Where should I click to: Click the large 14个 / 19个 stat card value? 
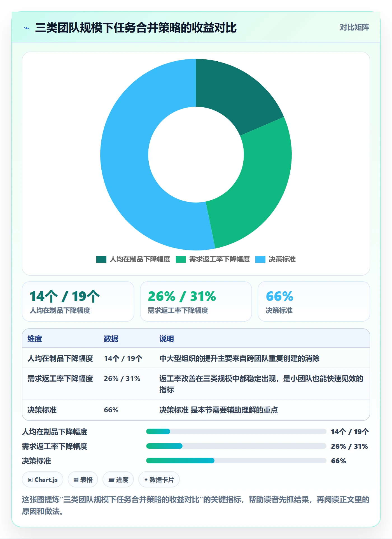point(65,296)
